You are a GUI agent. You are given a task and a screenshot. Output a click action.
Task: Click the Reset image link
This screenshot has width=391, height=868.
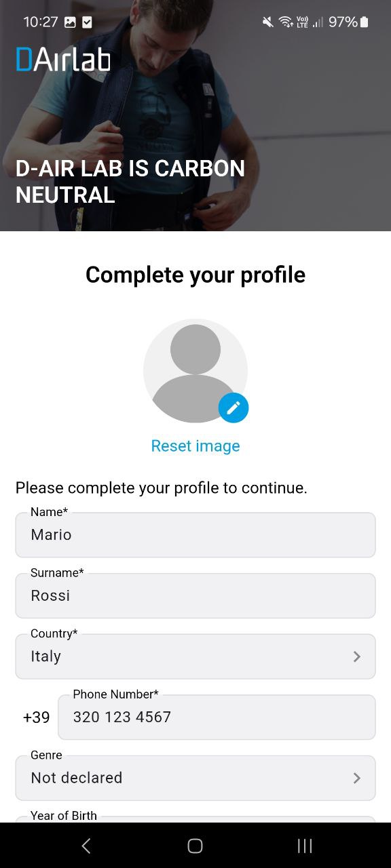click(x=195, y=446)
